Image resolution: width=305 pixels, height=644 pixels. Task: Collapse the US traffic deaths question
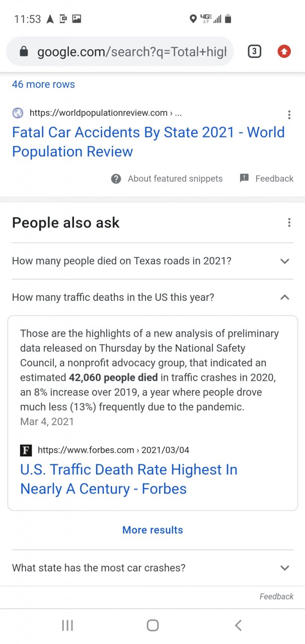point(284,297)
